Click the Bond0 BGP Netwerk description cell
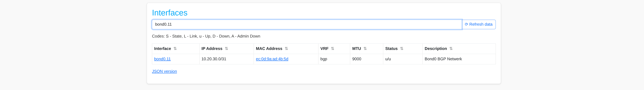The height and width of the screenshot is (90, 644). 443,59
